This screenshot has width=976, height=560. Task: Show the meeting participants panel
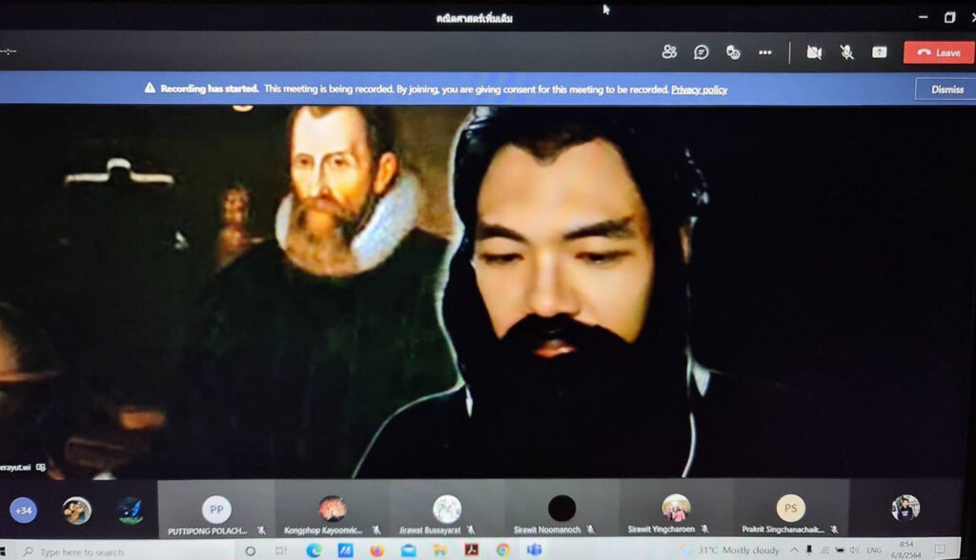click(x=669, y=52)
